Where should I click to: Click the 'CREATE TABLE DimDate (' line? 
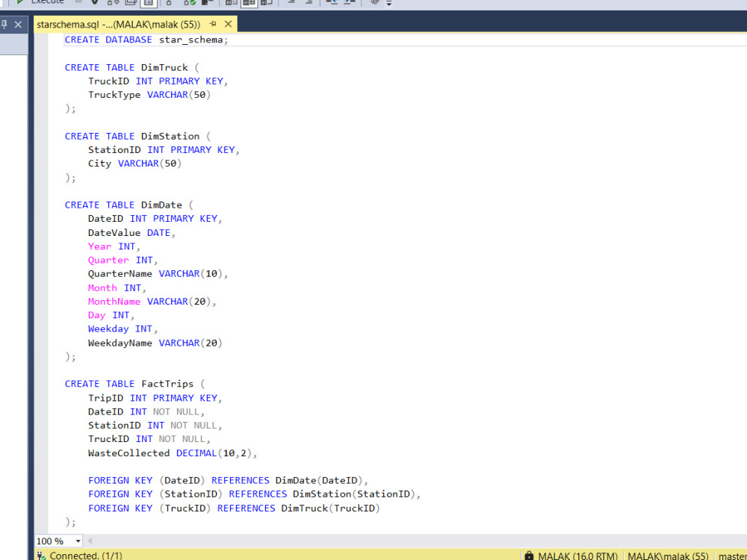129,205
